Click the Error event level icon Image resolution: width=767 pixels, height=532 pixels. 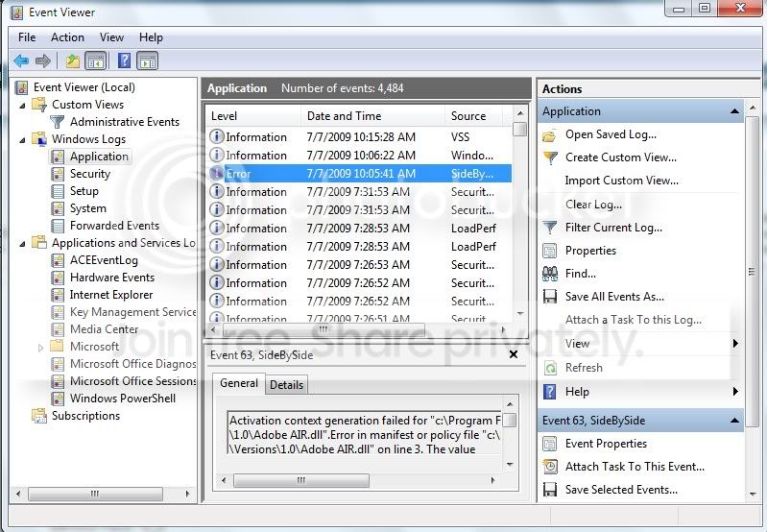pos(216,173)
